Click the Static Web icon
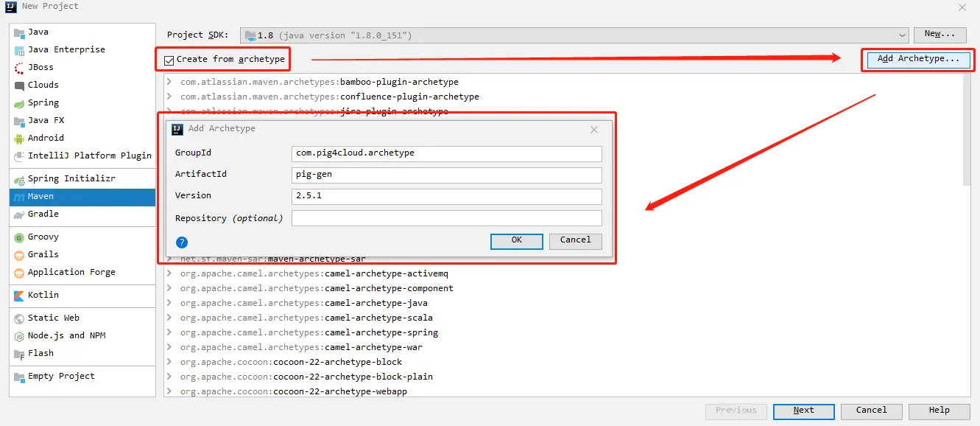 (19, 318)
